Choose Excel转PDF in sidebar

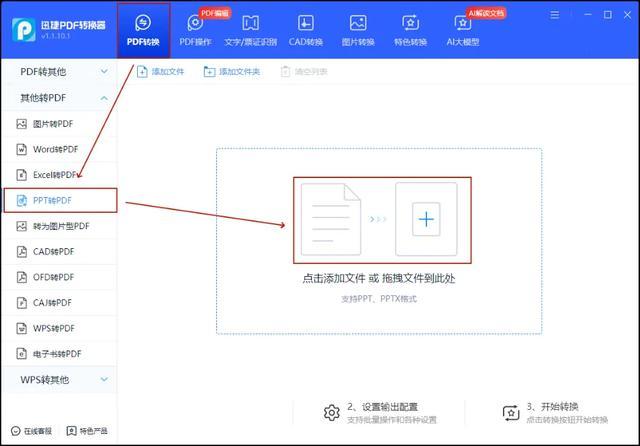click(x=60, y=175)
